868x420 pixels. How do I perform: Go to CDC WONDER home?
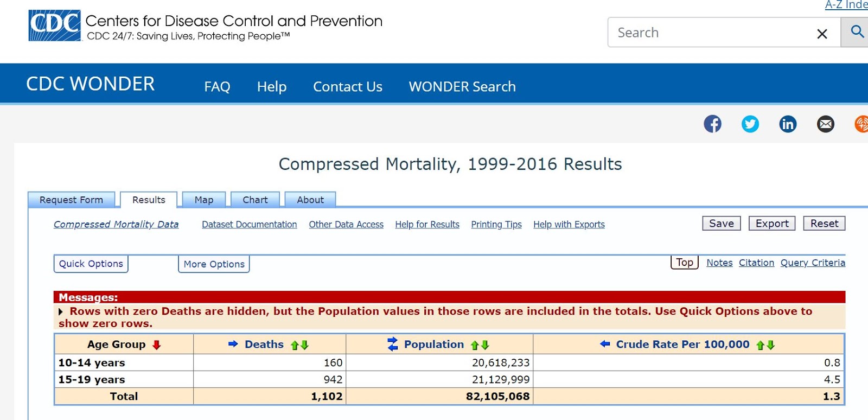[x=91, y=84]
